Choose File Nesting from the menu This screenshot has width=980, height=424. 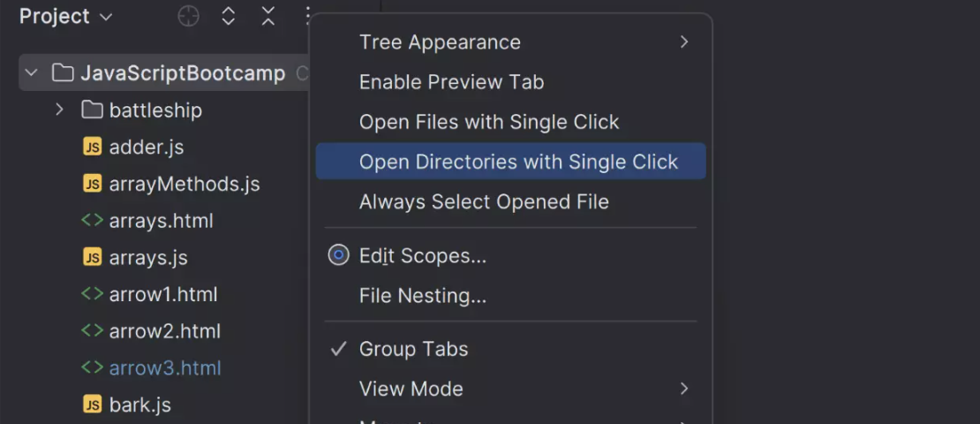pyautogui.click(x=422, y=296)
